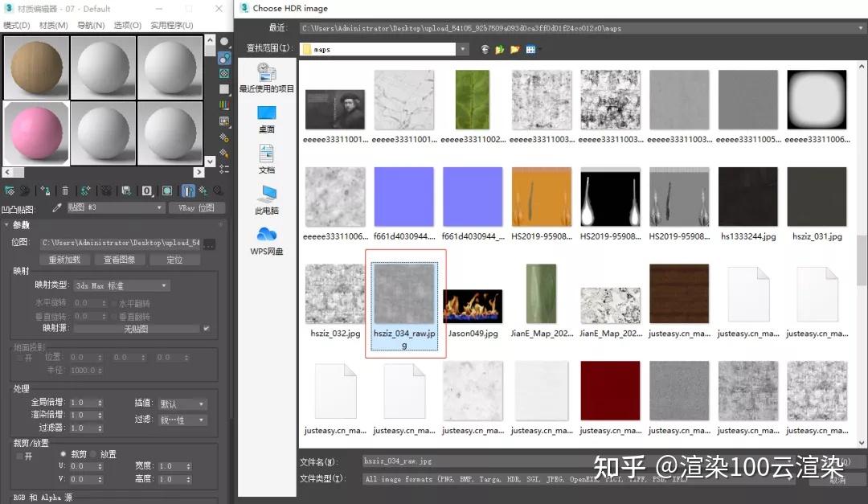
Task: Click the 重新加载 button
Action: coord(64,259)
